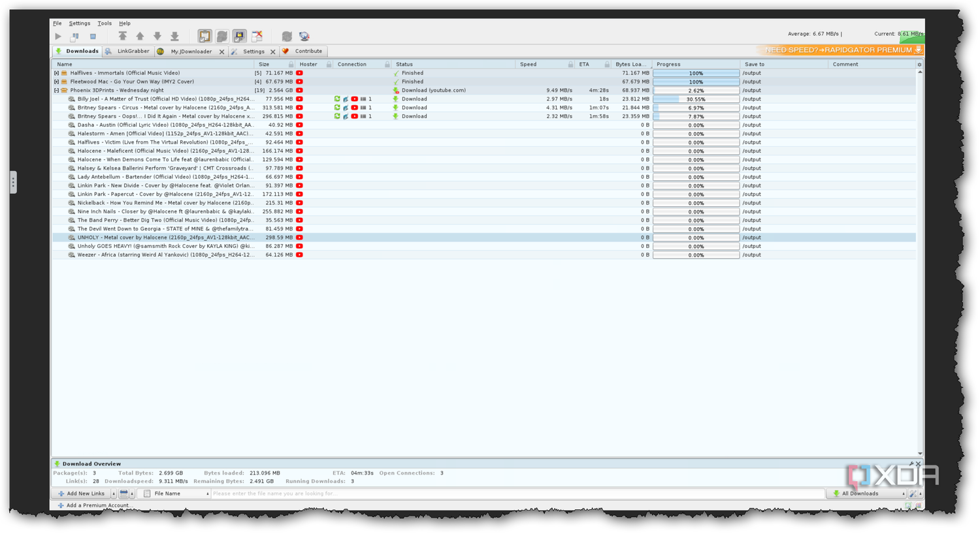Switch to the LinkGrabber tab
The height and width of the screenshot is (534, 980).
(x=128, y=51)
